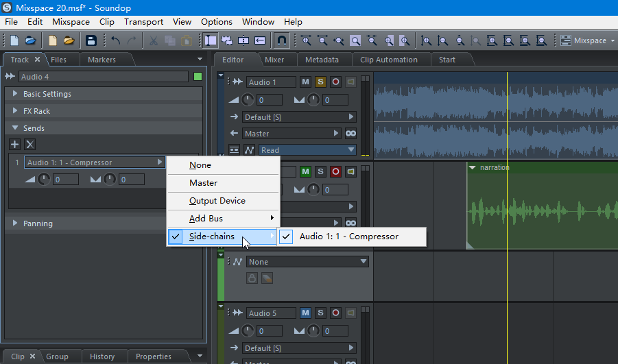Click the add send plus icon

click(x=14, y=144)
